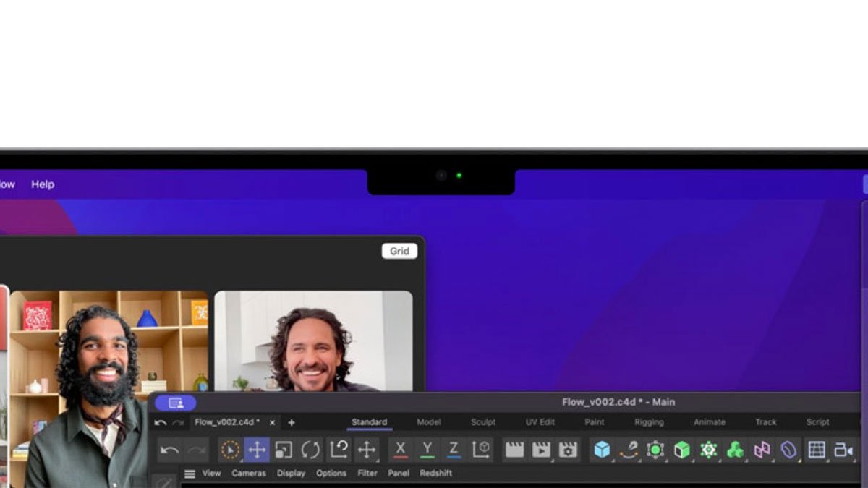Click the purple Bend deformer icon

pyautogui.click(x=788, y=450)
